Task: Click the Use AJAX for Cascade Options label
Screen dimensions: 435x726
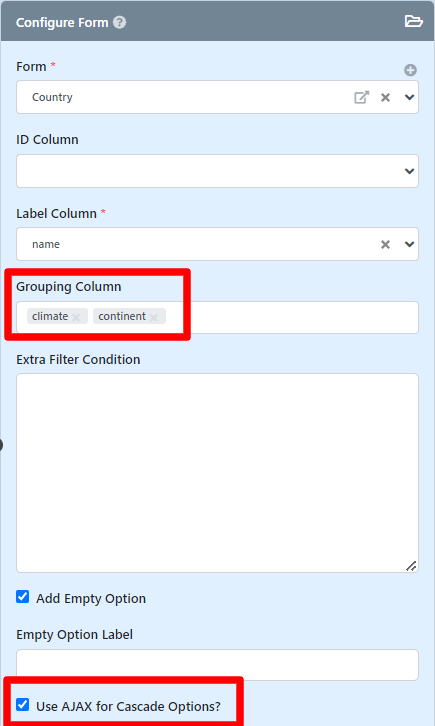Action: tap(128, 707)
